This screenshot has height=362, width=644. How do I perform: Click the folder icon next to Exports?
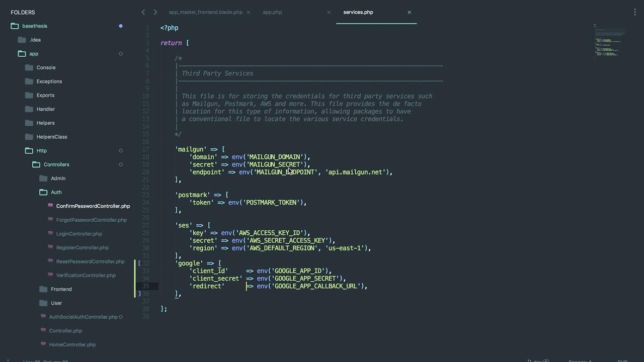click(29, 95)
